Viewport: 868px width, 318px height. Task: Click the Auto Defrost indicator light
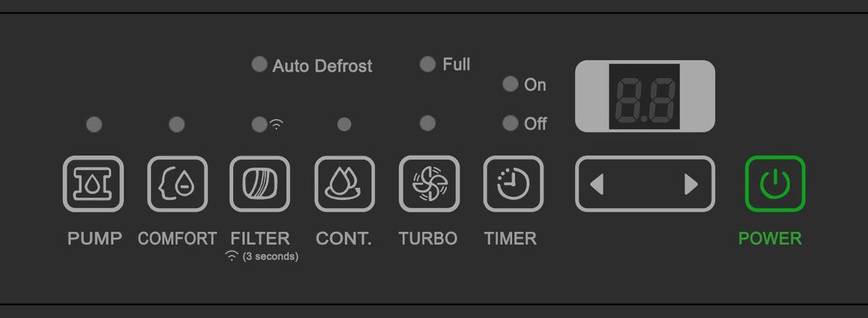[259, 64]
